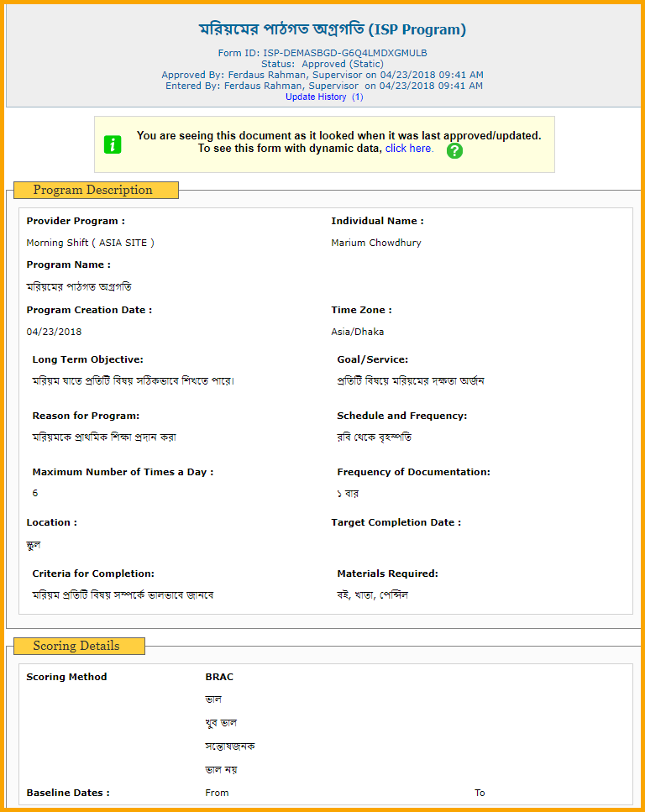Click the Materials Required label
645x812 pixels.
click(387, 574)
